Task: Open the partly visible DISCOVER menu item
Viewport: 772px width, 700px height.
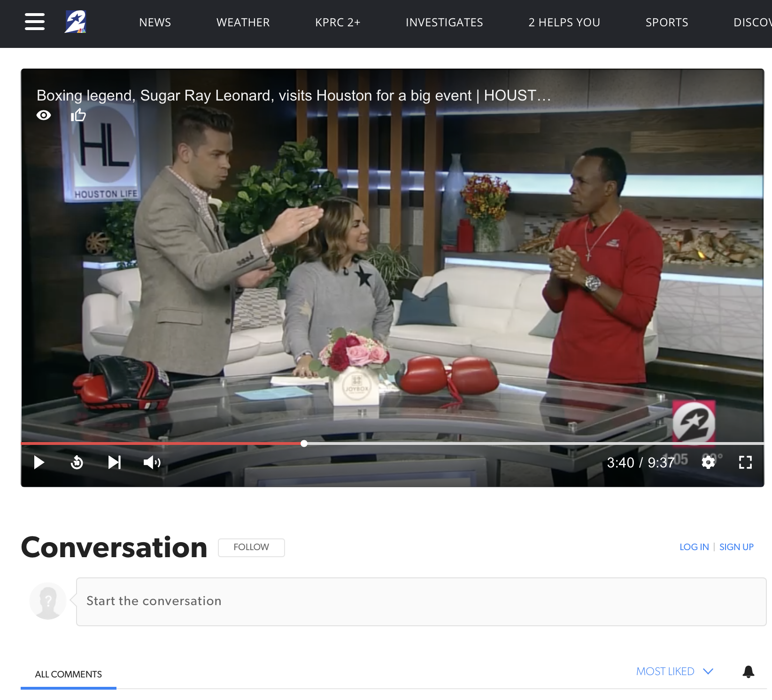Action: click(x=752, y=23)
